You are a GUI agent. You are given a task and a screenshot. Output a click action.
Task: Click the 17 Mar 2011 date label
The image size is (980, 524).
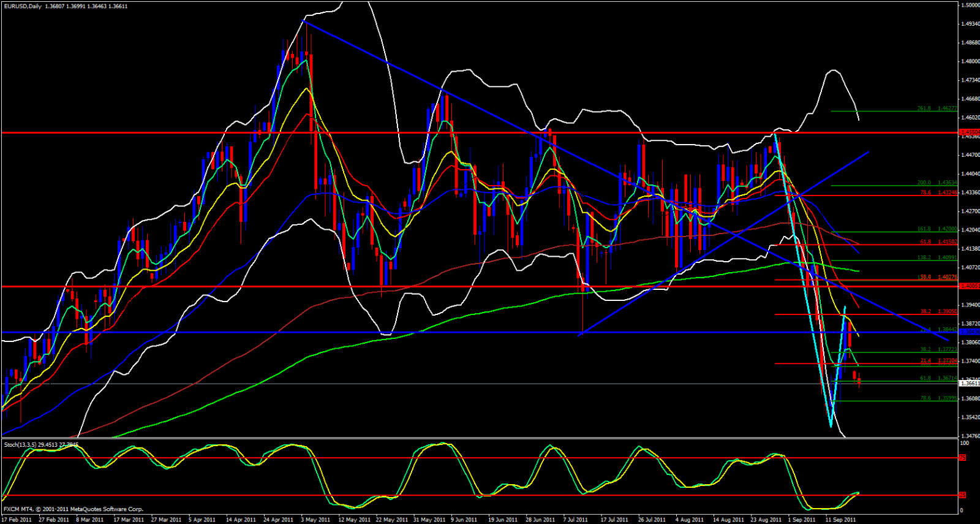129,520
